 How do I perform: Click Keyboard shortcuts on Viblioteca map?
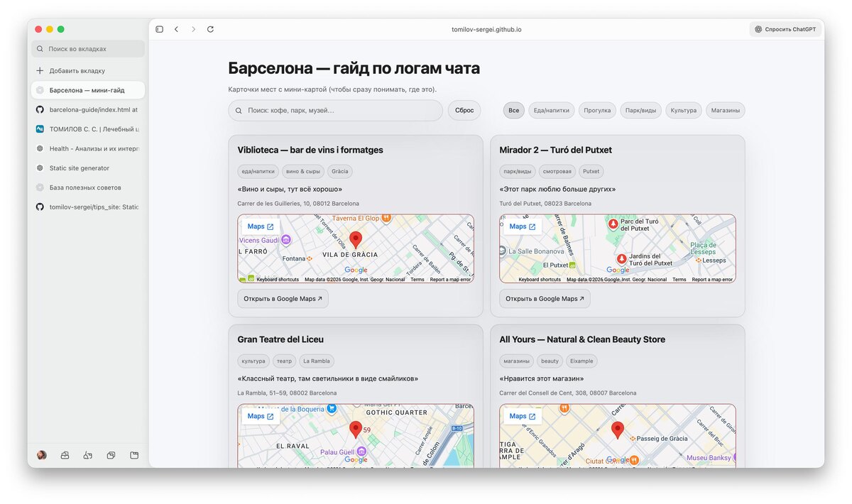tap(278, 280)
